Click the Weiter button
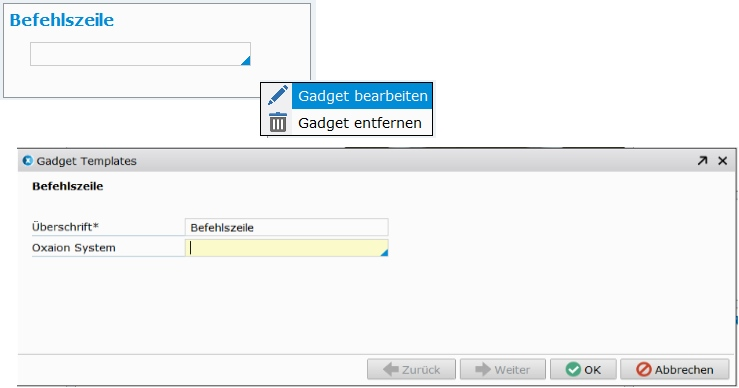 click(502, 369)
